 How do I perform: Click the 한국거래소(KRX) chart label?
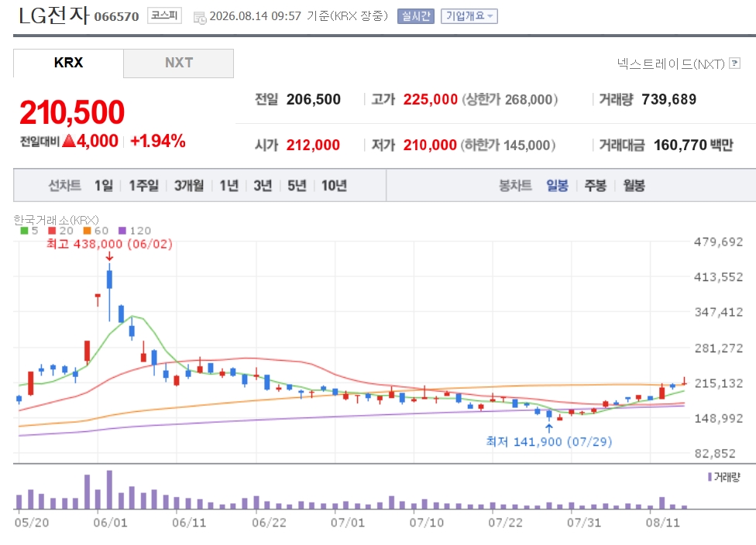pos(56,220)
